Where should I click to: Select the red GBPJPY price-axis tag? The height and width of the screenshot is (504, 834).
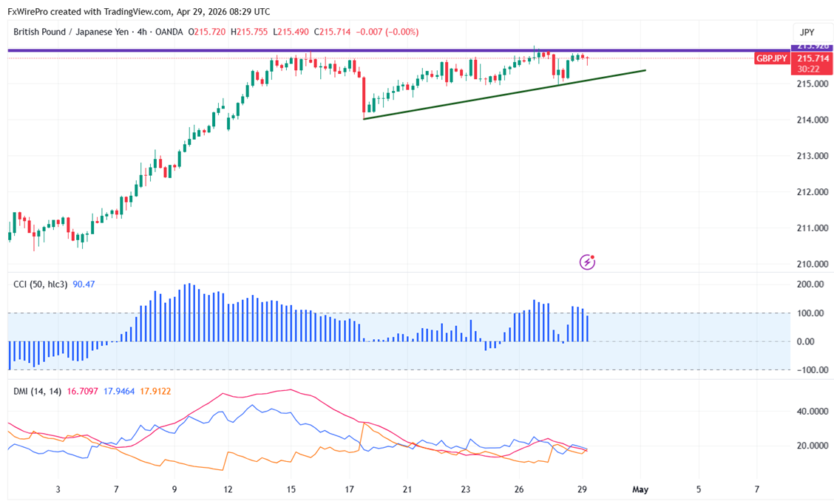(x=771, y=58)
